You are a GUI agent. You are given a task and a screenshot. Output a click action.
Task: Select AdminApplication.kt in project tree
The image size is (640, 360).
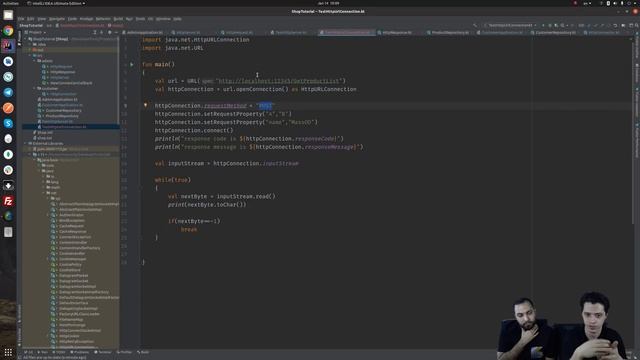tap(59, 99)
